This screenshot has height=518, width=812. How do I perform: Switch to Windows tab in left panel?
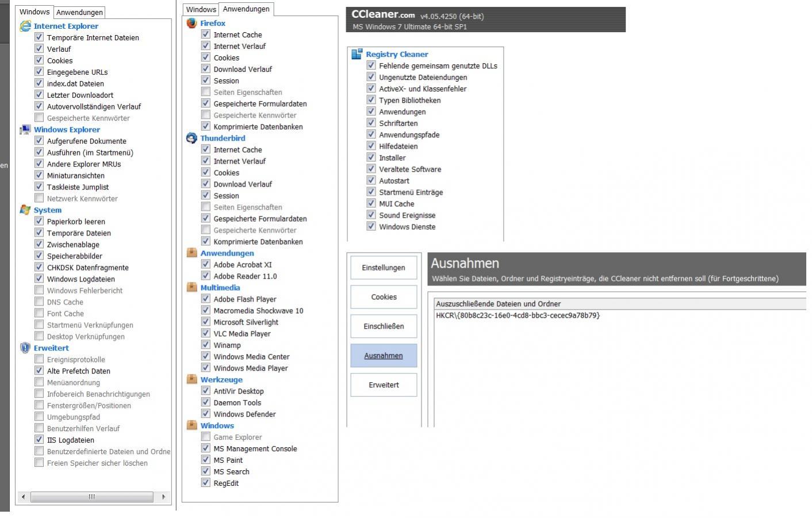(35, 12)
